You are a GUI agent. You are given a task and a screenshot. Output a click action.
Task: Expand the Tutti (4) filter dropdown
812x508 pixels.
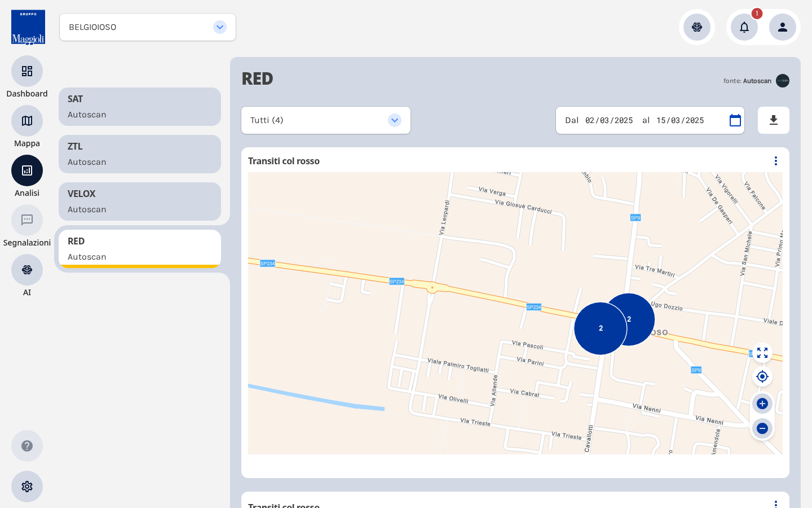point(326,120)
